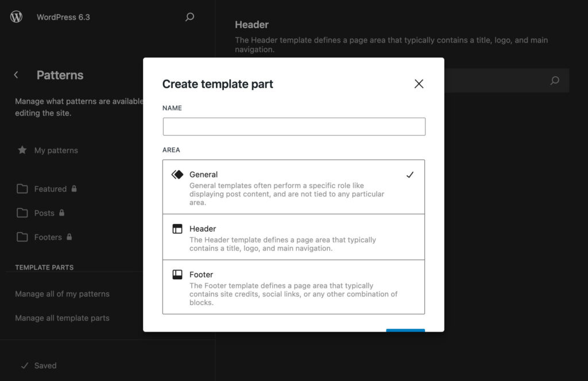588x381 pixels.
Task: Open the sidebar search magnifier icon
Action: [189, 17]
